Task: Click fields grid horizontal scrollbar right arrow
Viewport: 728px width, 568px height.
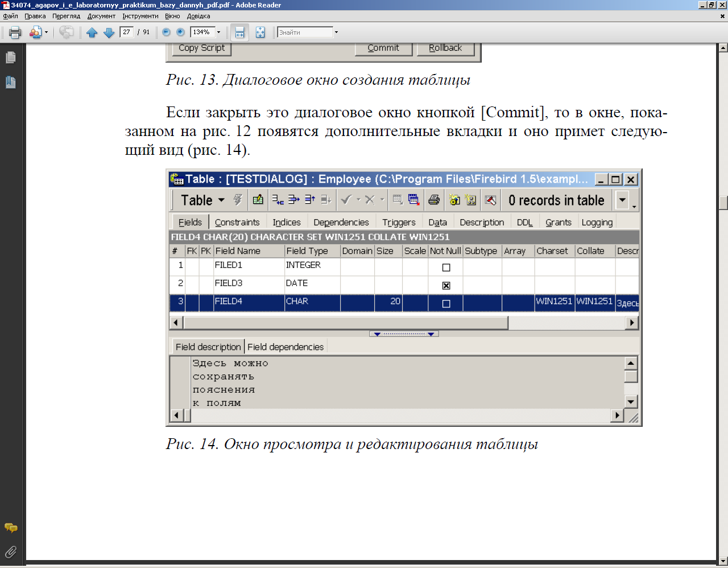Action: tap(632, 323)
